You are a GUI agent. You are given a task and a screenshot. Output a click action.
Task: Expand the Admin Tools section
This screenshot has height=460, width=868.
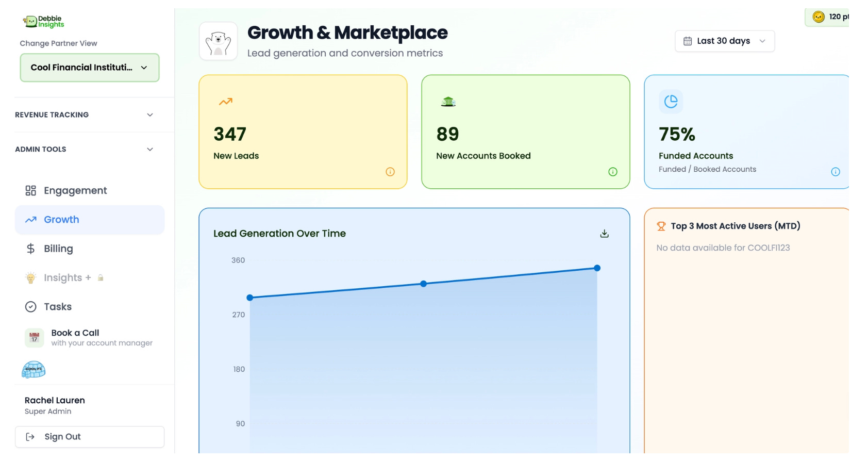pyautogui.click(x=85, y=149)
